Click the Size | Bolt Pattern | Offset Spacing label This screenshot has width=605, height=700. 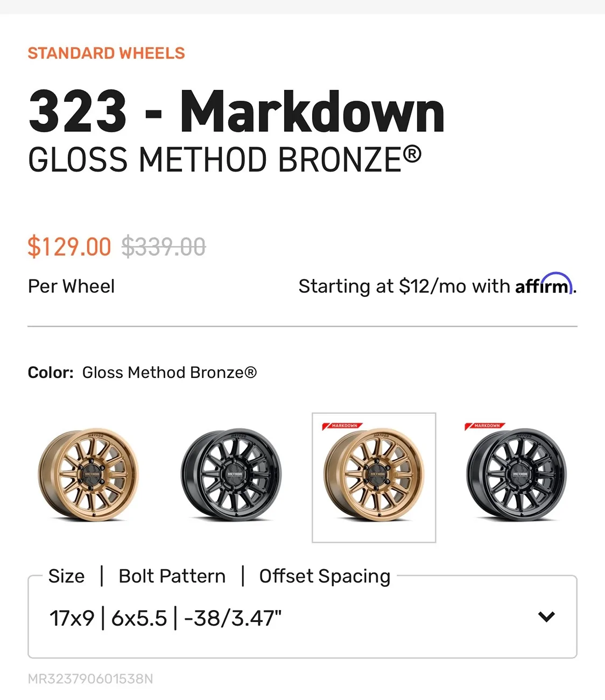pos(219,576)
